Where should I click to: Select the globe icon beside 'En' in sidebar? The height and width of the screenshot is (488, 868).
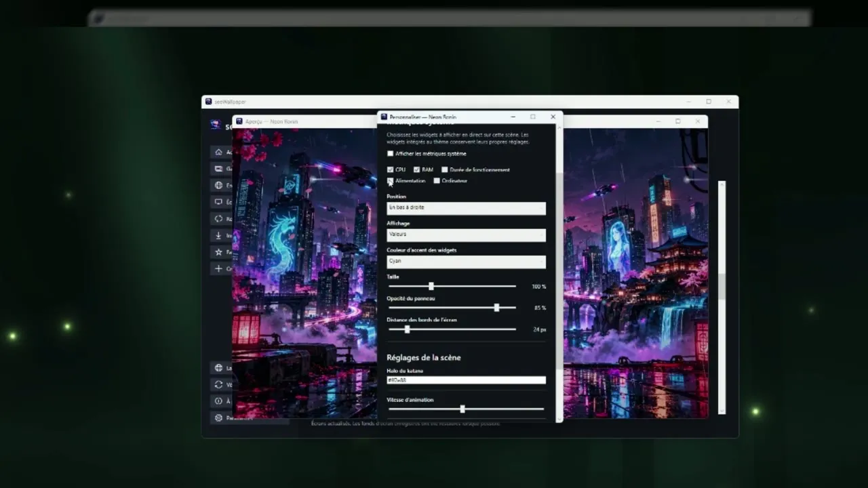pyautogui.click(x=218, y=185)
